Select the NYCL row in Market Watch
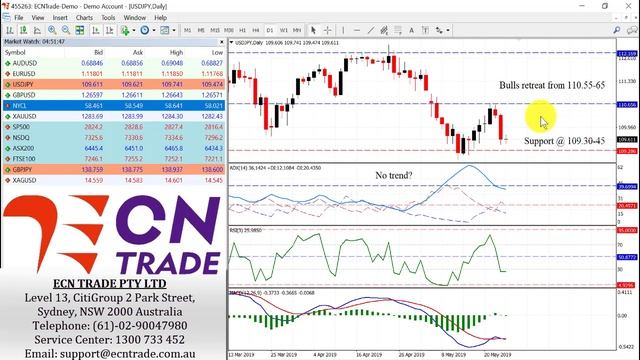This screenshot has height=360, width=640. tap(114, 106)
